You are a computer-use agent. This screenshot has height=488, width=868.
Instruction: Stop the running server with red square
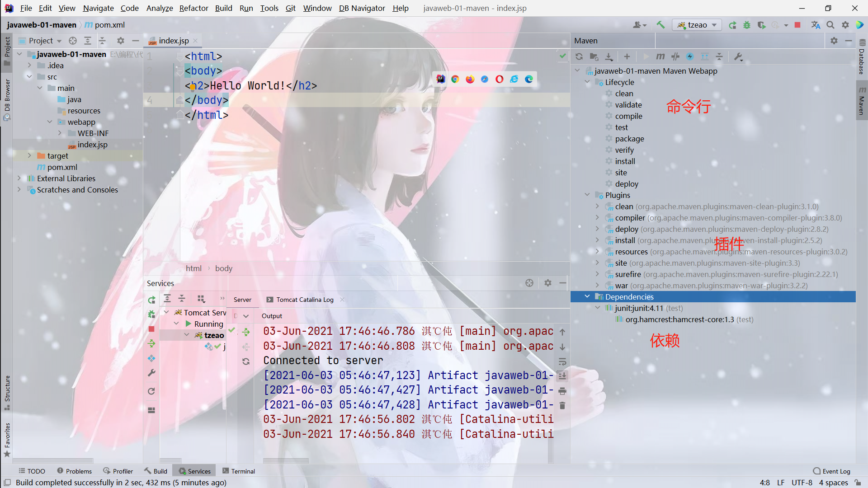pos(797,25)
